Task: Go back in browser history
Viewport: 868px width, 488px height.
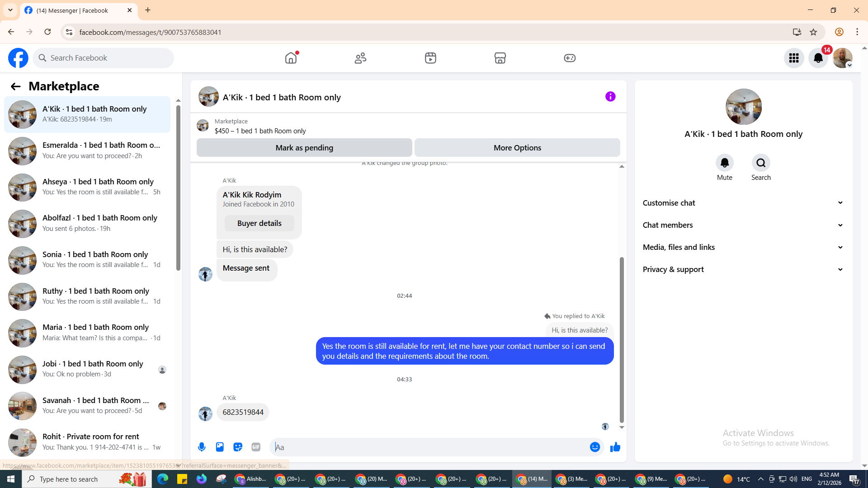Action: pos(11,32)
